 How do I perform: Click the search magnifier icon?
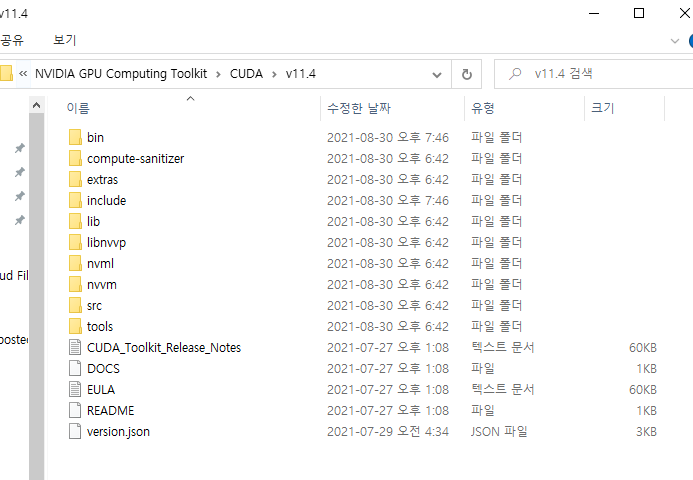(x=515, y=74)
